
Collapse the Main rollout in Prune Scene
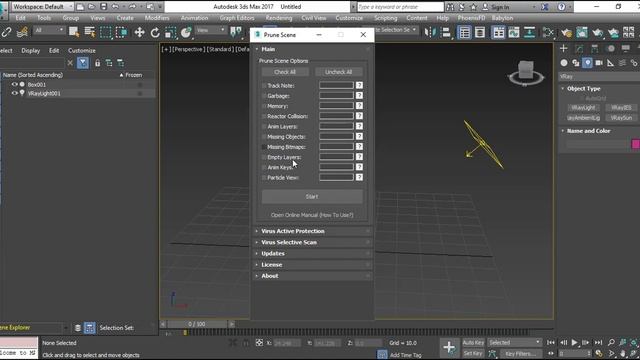[x=312, y=49]
